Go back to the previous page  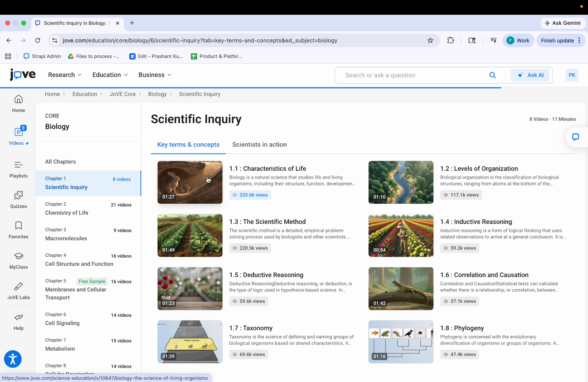tap(9, 40)
